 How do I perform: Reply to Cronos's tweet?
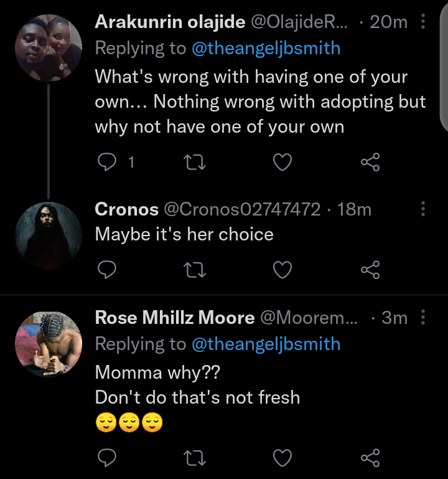tap(108, 269)
